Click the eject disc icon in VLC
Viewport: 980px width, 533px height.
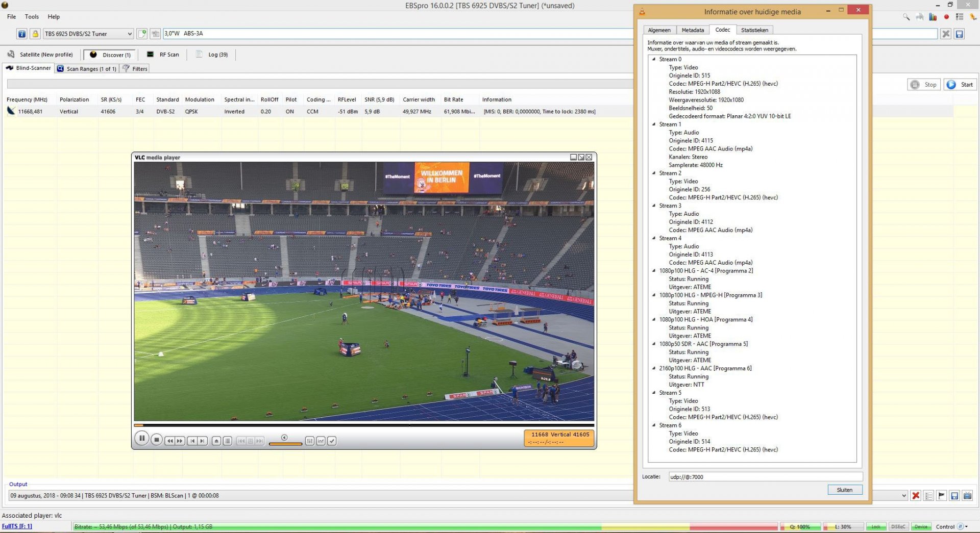[216, 440]
